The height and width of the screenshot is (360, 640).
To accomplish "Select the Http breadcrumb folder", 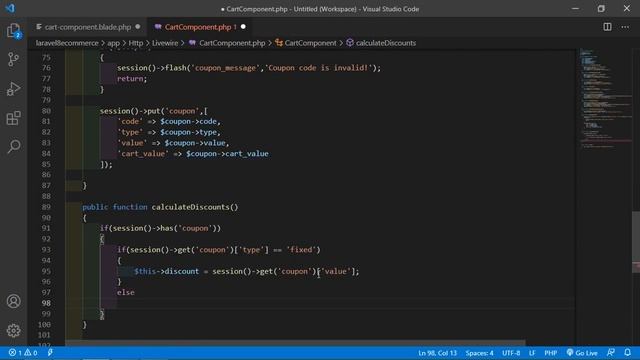I will [x=136, y=43].
